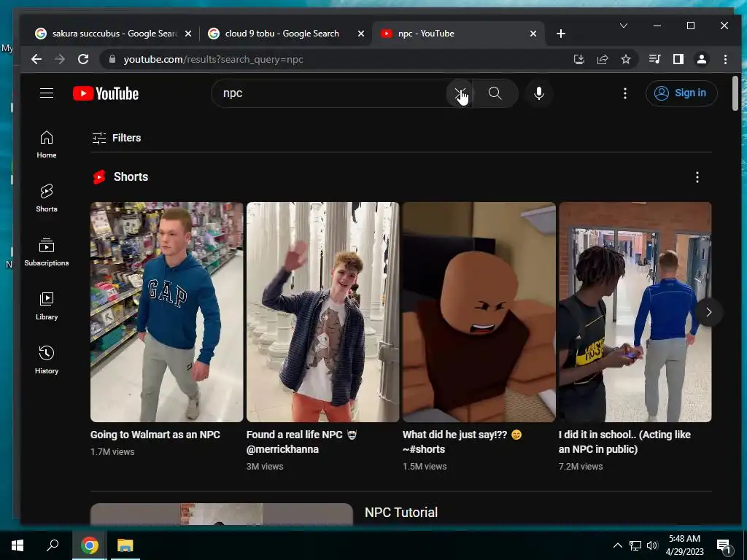Click Chrome icon in taskbar
The image size is (747, 560).
pos(90,545)
